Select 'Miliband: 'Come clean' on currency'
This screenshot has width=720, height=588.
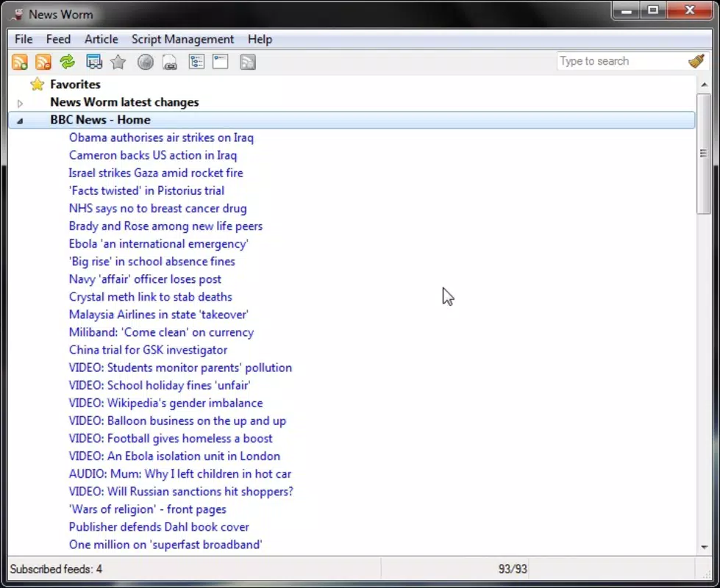pos(161,332)
